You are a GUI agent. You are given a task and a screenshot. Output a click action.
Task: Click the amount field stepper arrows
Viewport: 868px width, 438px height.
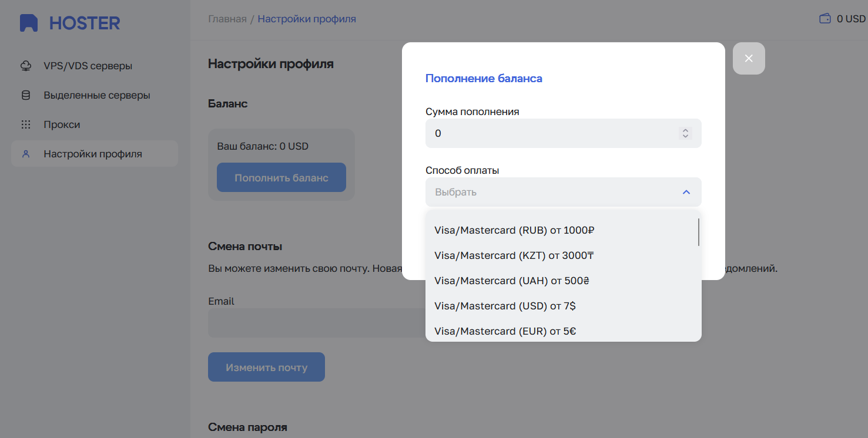685,133
